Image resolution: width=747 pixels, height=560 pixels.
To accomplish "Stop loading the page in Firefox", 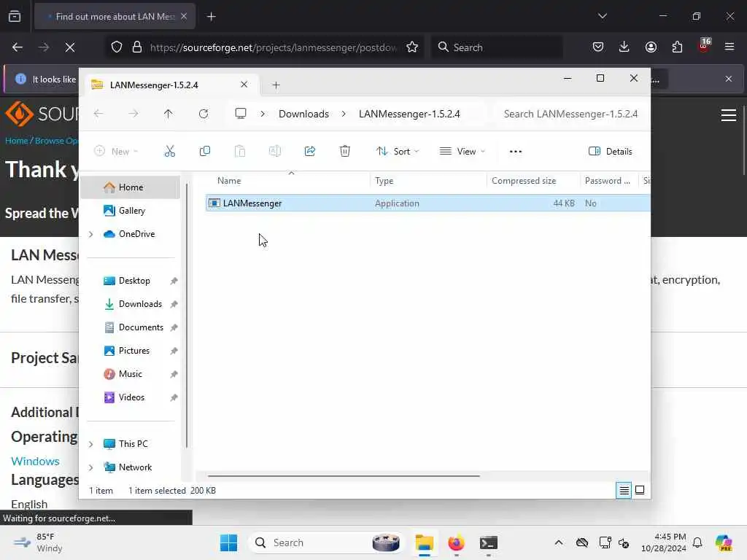I will (70, 47).
